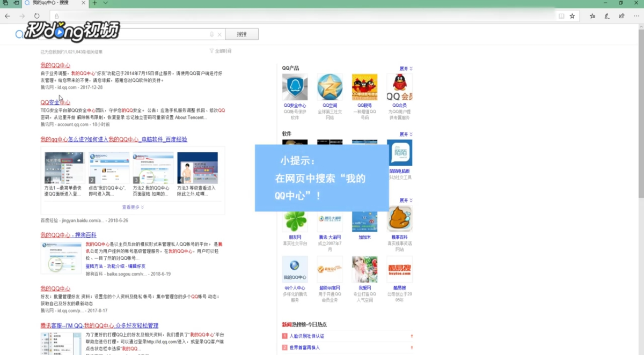Click the QQ空间 star icon
The image size is (644, 355).
(x=330, y=87)
